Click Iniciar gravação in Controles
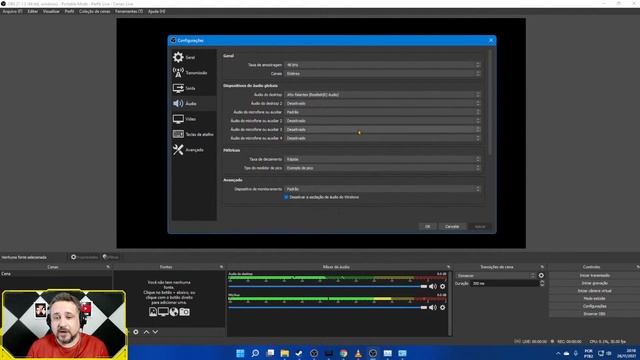Screen dimensions: 640x360 (x=594, y=283)
